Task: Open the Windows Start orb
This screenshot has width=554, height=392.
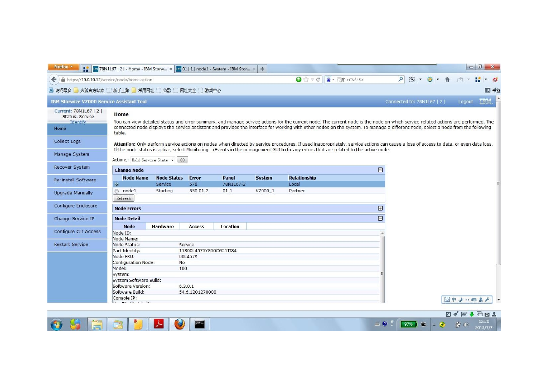Action: pyautogui.click(x=56, y=324)
